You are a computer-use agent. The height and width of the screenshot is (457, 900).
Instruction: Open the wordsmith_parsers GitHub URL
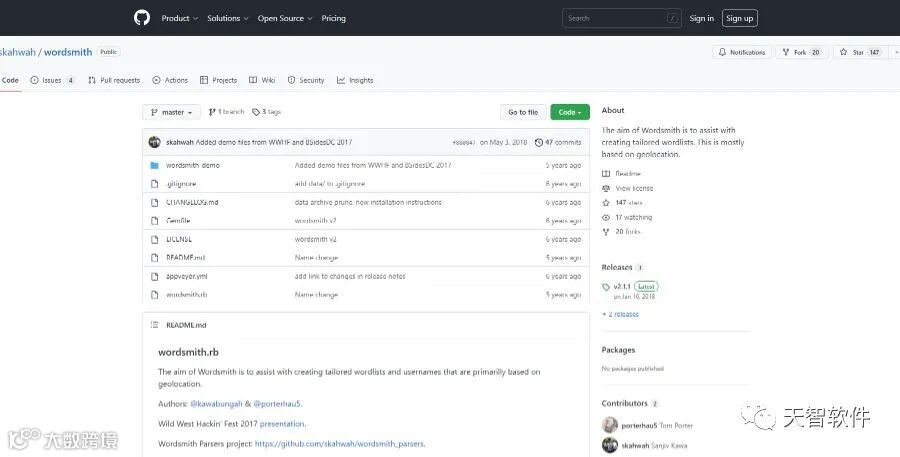[339, 444]
